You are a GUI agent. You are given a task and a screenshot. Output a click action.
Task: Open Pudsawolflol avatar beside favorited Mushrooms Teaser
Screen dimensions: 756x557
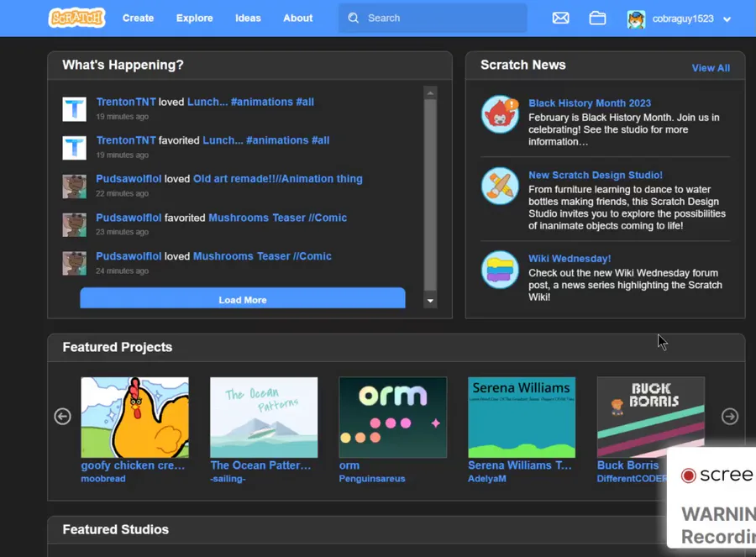coord(74,224)
